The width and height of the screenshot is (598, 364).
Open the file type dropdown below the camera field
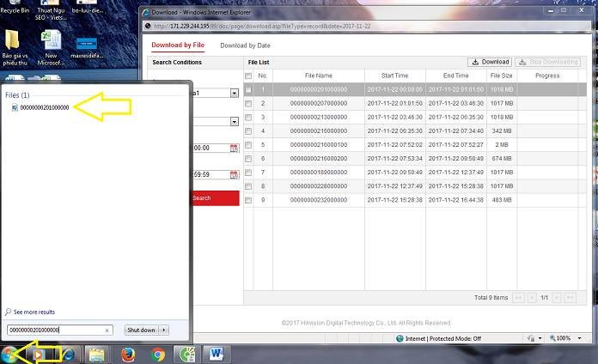pos(234,121)
